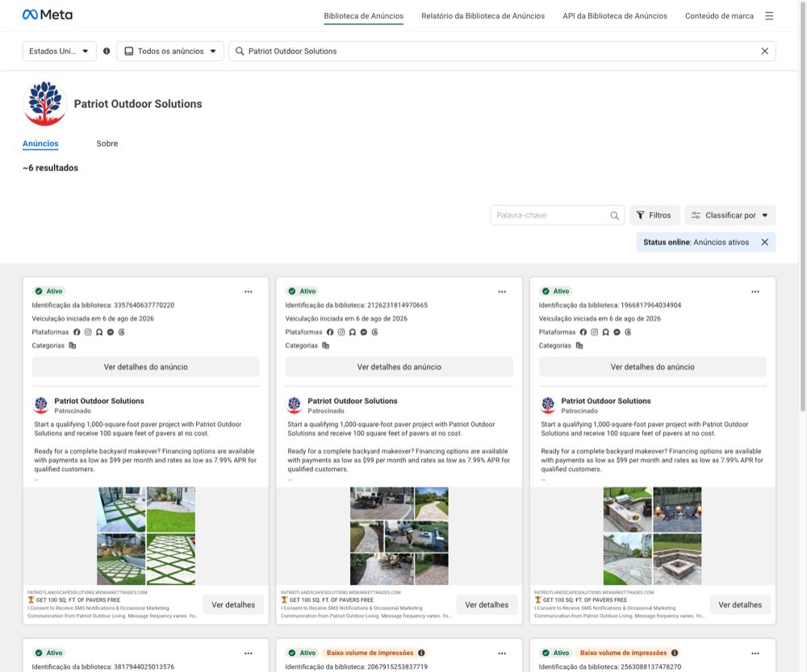Click info icon beside Baixo volume, ad 2067915253837719
Screen dimensions: 807x672
(x=421, y=653)
